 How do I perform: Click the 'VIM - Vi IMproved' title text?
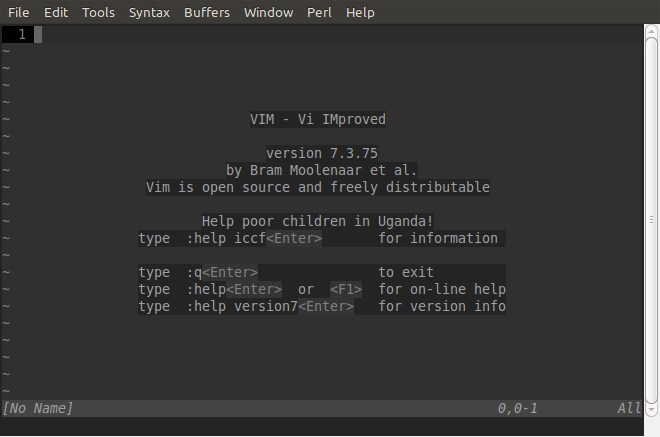(318, 119)
